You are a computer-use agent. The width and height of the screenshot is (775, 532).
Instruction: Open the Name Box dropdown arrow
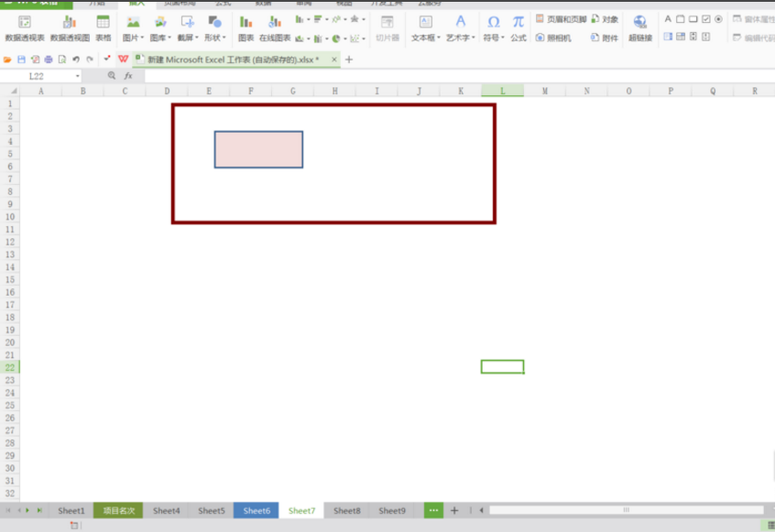pos(78,76)
